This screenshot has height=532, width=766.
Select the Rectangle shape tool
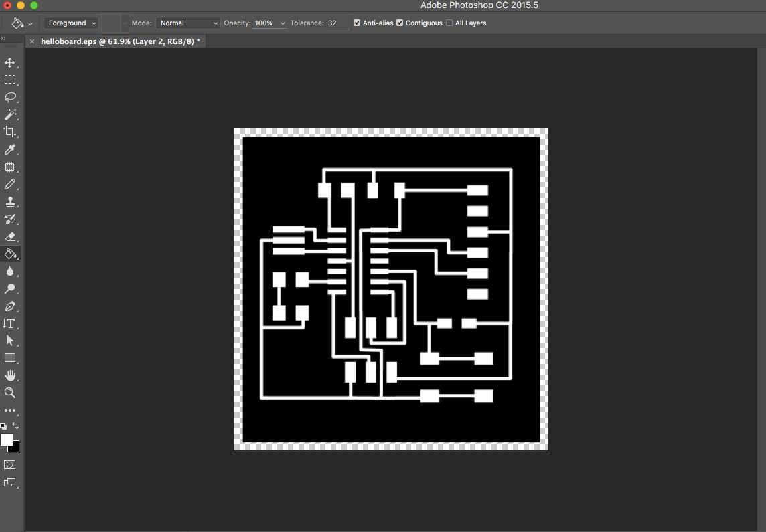[10, 358]
